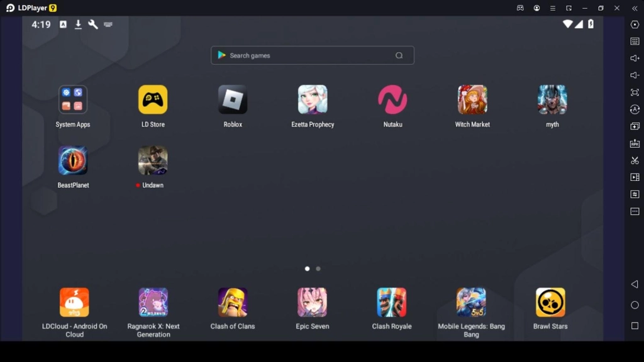The width and height of the screenshot is (644, 362).
Task: Decrease volume with the sidebar speaker-minus icon
Action: click(635, 75)
